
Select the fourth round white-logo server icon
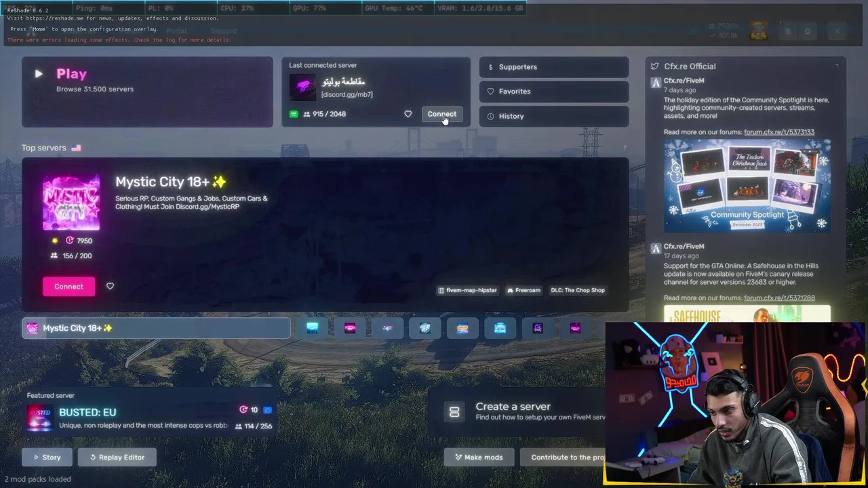click(425, 328)
